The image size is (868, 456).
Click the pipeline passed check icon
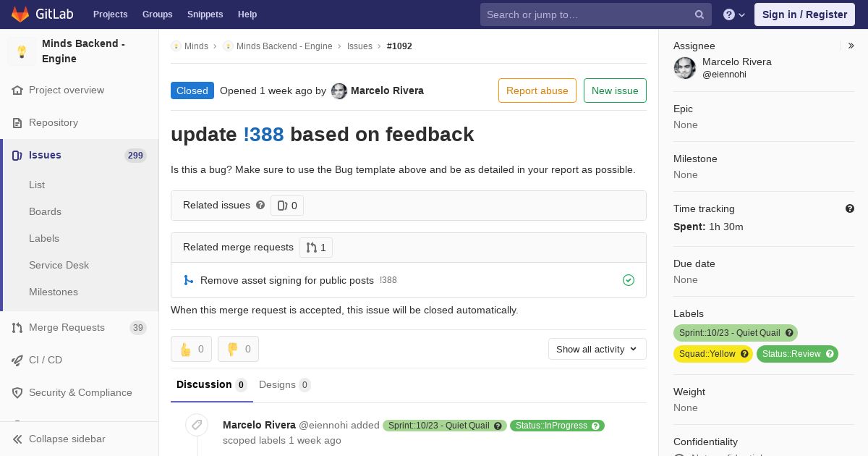(x=629, y=280)
